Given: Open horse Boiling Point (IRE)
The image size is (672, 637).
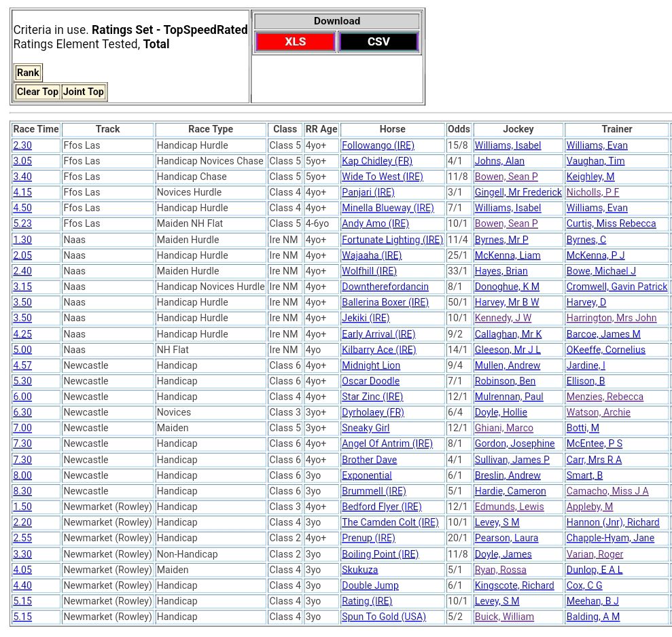Looking at the screenshot, I should tap(380, 554).
